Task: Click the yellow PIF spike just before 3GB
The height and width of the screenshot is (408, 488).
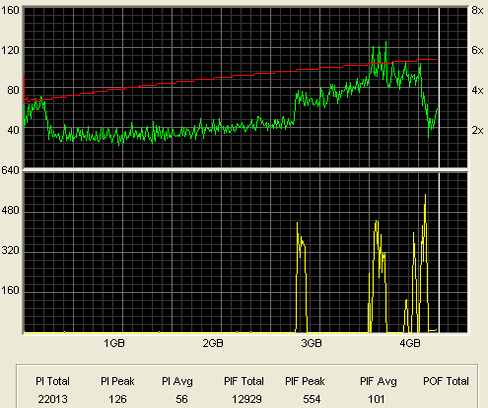Action: tap(297, 225)
